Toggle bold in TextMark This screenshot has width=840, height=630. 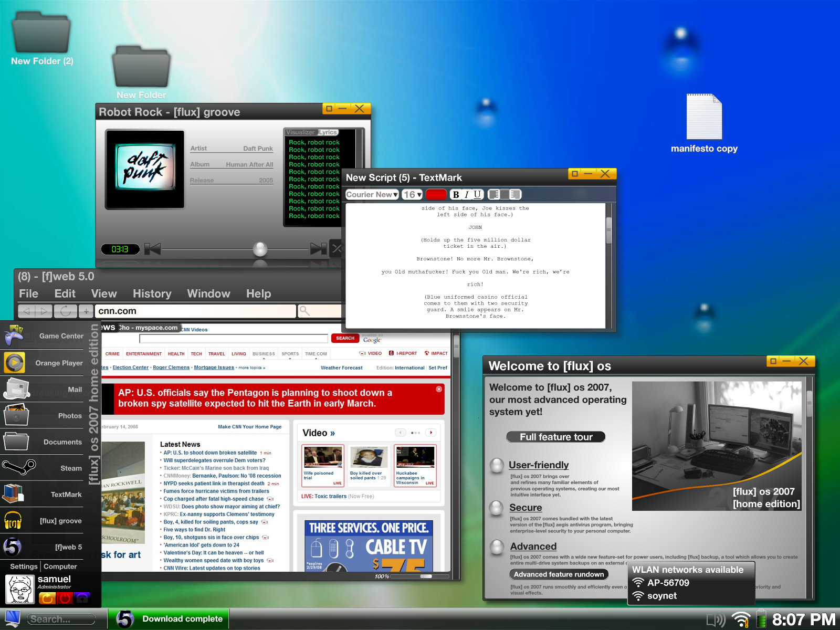[x=456, y=195]
